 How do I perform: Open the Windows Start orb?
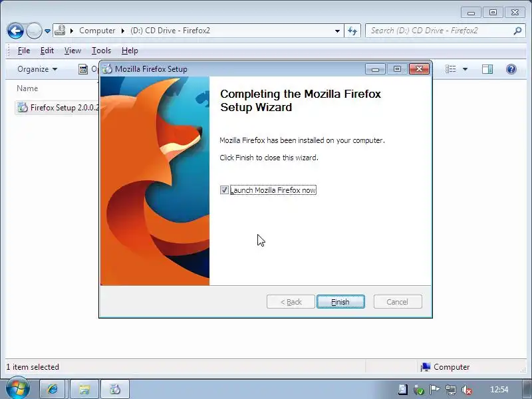coord(18,388)
